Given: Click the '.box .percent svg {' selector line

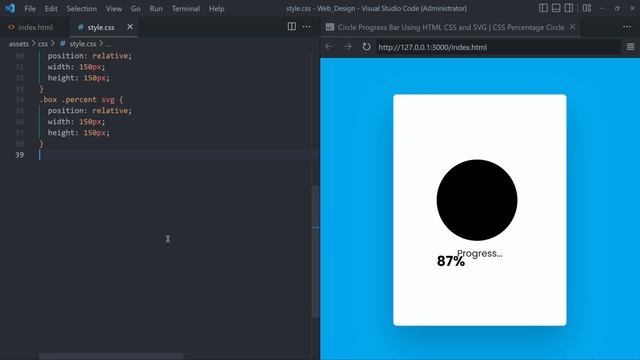Looking at the screenshot, I should coord(81,100).
